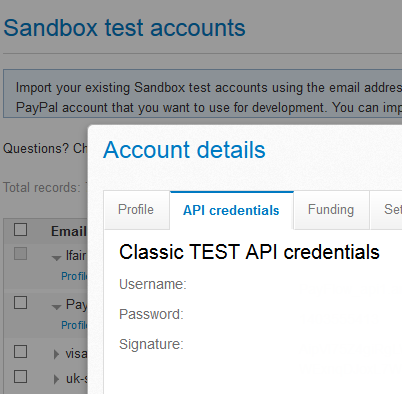The width and height of the screenshot is (402, 394).
Task: Click the Signature value area
Action: click(348, 357)
